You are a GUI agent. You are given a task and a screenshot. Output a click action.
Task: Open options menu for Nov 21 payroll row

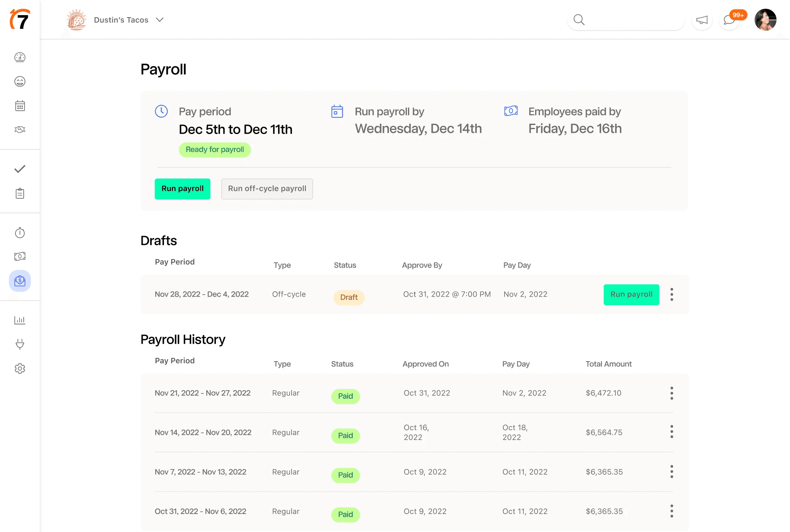(x=671, y=393)
